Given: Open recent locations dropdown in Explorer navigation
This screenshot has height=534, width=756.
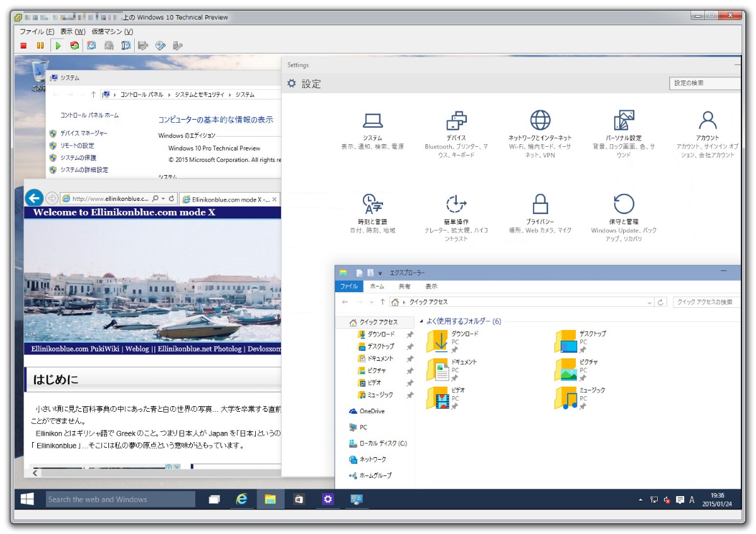Looking at the screenshot, I should (x=372, y=302).
